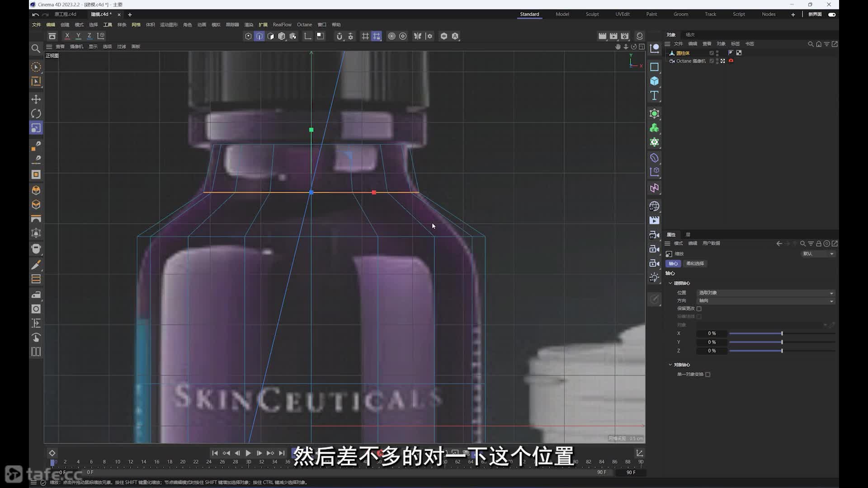The width and height of the screenshot is (868, 488).
Task: Toggle the 新界面 switch
Action: [831, 14]
